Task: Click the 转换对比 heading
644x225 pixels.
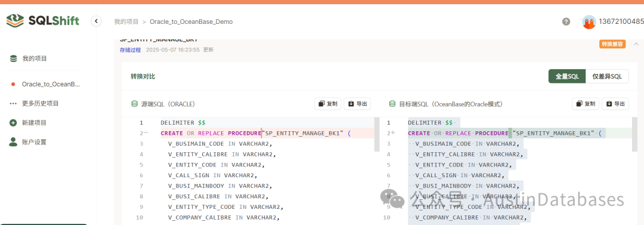Action: pos(143,76)
